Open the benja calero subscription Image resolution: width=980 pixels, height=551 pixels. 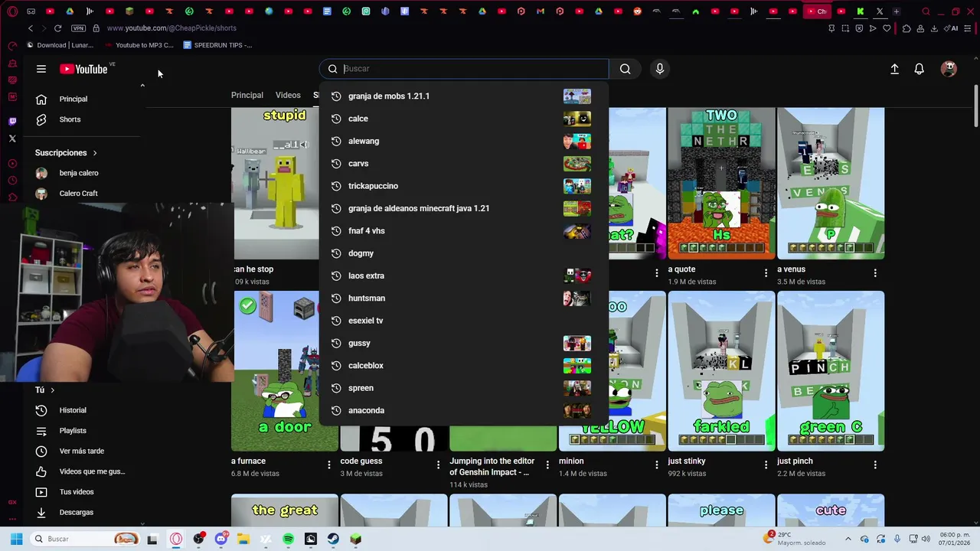[x=79, y=173]
